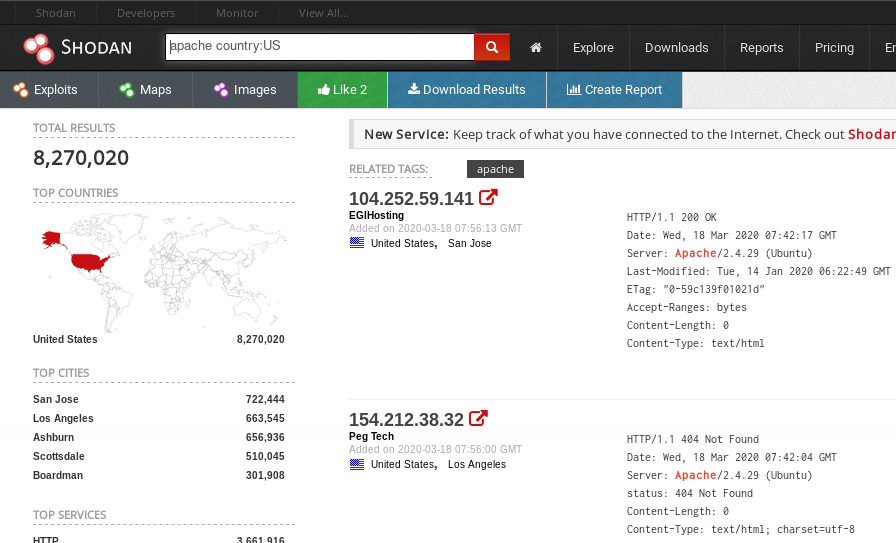Click the Shodan logo icon

point(38,48)
